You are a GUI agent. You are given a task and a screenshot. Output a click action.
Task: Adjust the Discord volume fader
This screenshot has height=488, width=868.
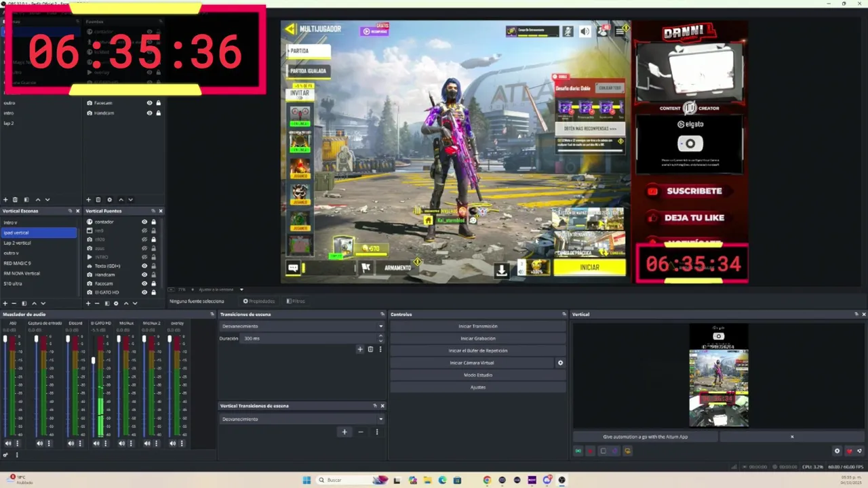point(68,339)
